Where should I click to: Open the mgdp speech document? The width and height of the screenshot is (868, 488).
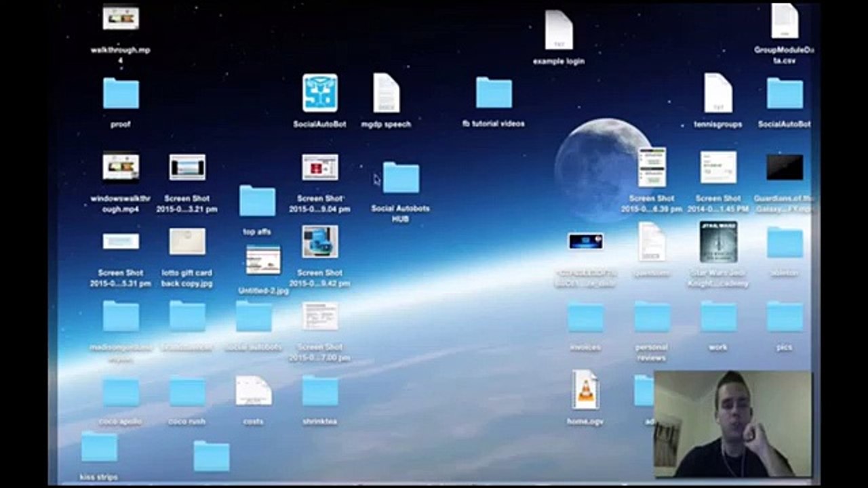click(x=386, y=94)
